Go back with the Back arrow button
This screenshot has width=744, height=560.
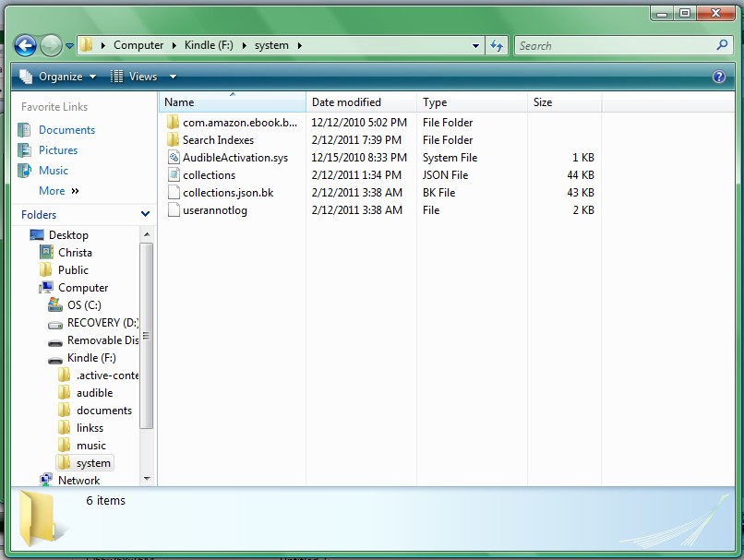click(x=25, y=46)
